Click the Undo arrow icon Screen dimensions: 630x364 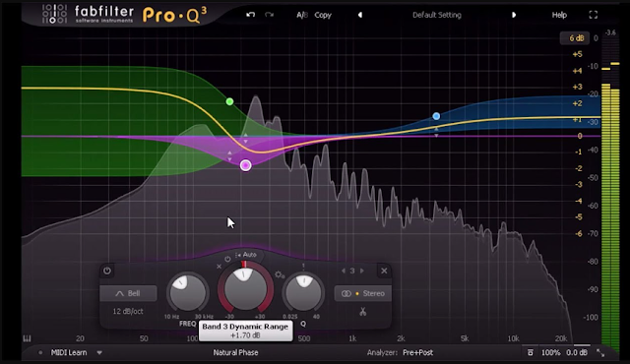tap(250, 15)
